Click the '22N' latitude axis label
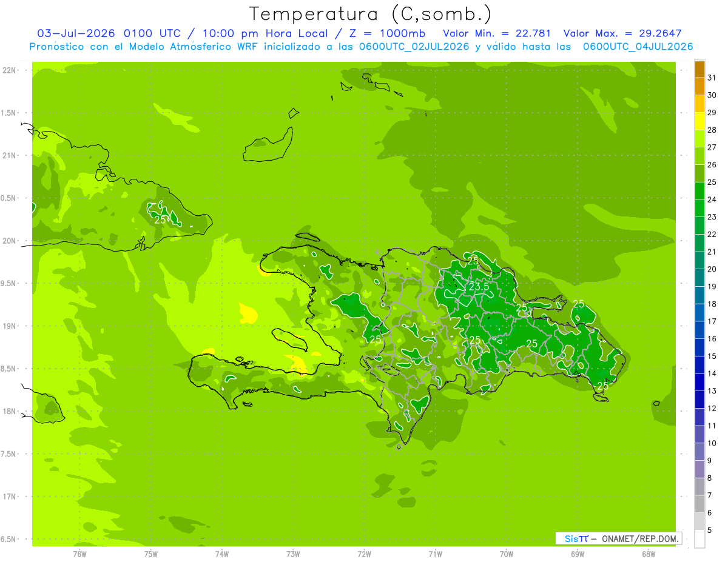728x562 pixels. (x=9, y=70)
